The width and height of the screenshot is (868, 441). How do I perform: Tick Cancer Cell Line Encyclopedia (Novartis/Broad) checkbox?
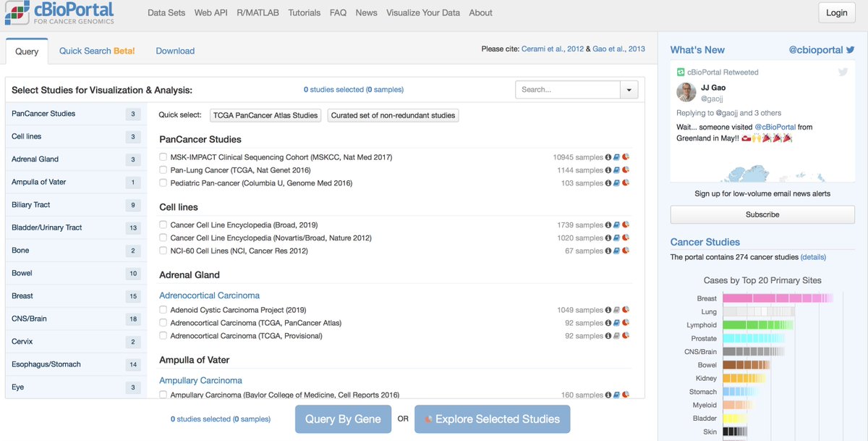163,238
